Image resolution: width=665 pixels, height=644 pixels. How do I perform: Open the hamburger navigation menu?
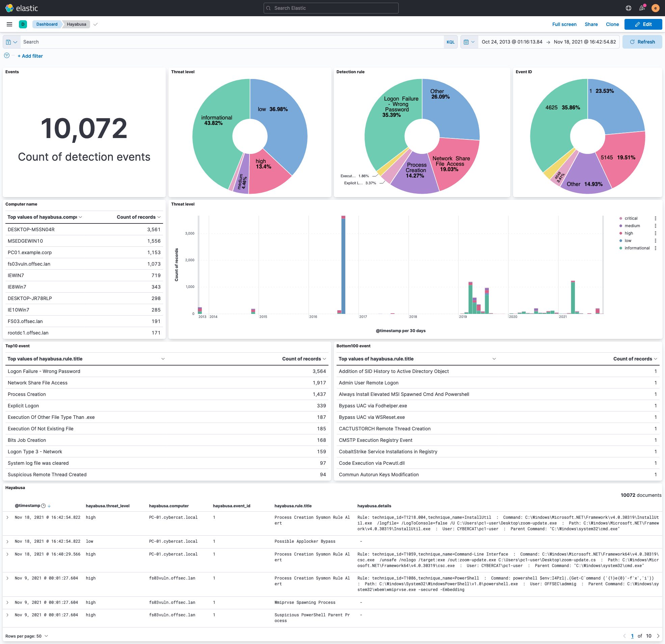(x=9, y=24)
